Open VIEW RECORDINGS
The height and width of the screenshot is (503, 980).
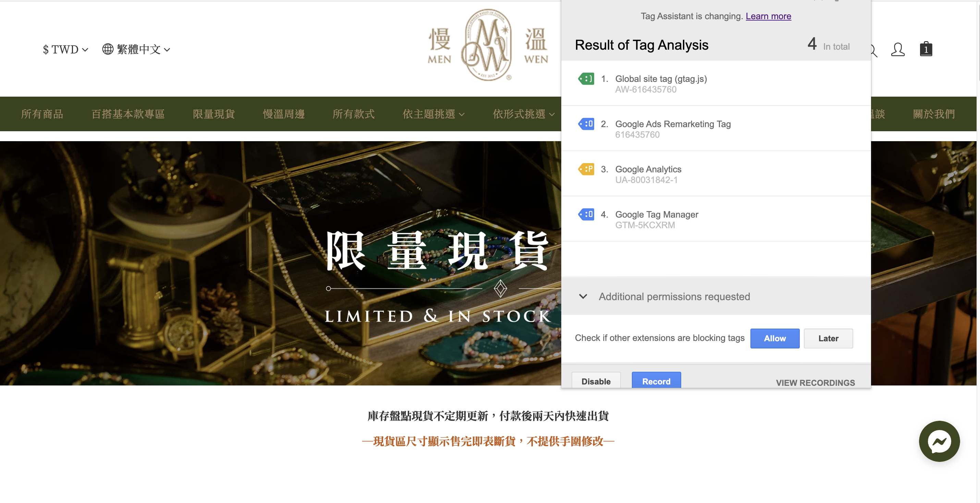[x=815, y=382]
